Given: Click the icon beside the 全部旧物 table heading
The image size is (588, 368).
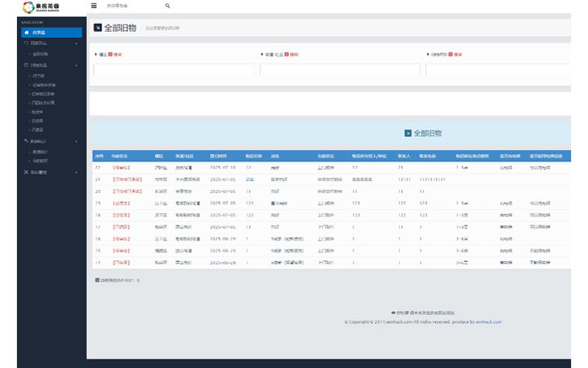Looking at the screenshot, I should point(408,133).
